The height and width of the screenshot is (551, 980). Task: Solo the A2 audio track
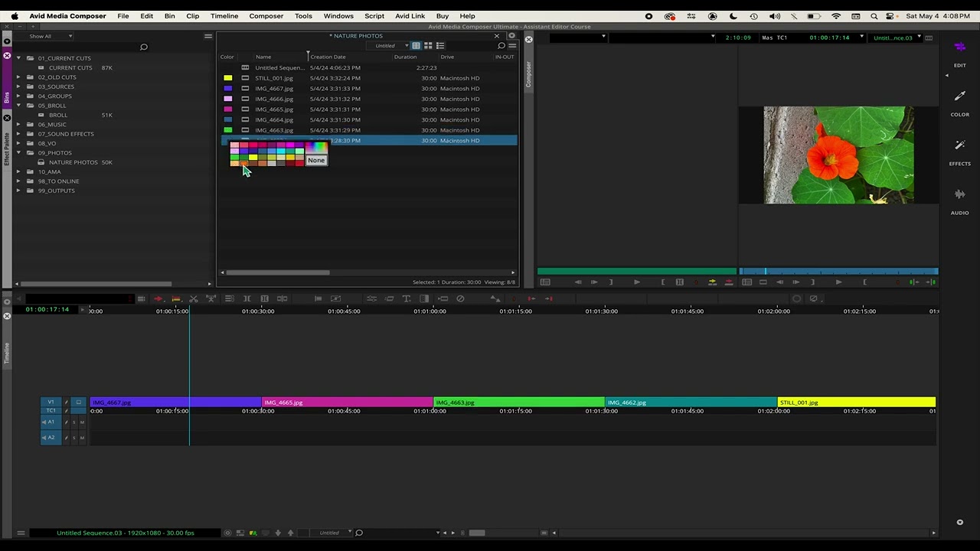(74, 438)
